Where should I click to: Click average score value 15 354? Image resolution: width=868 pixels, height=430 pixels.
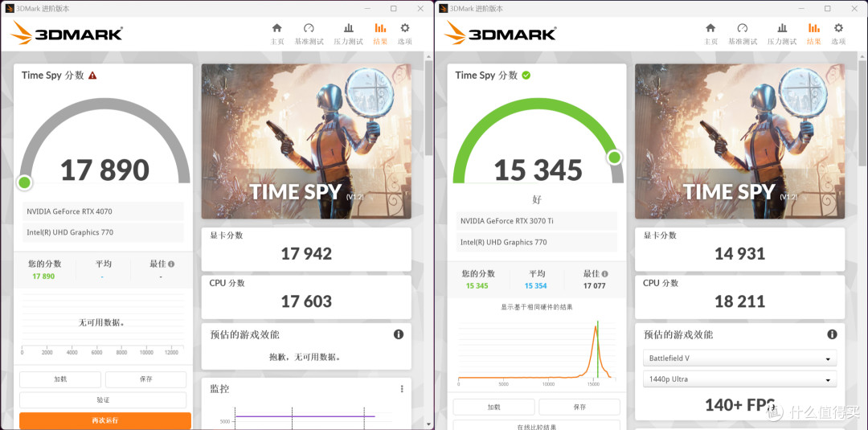pos(535,286)
